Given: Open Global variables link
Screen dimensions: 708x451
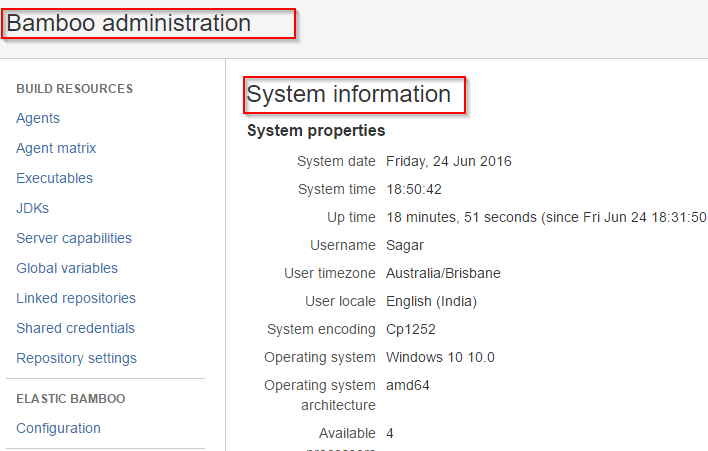Looking at the screenshot, I should [67, 268].
